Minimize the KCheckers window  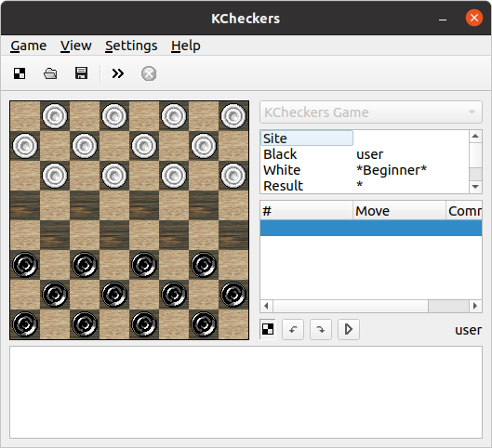(443, 19)
